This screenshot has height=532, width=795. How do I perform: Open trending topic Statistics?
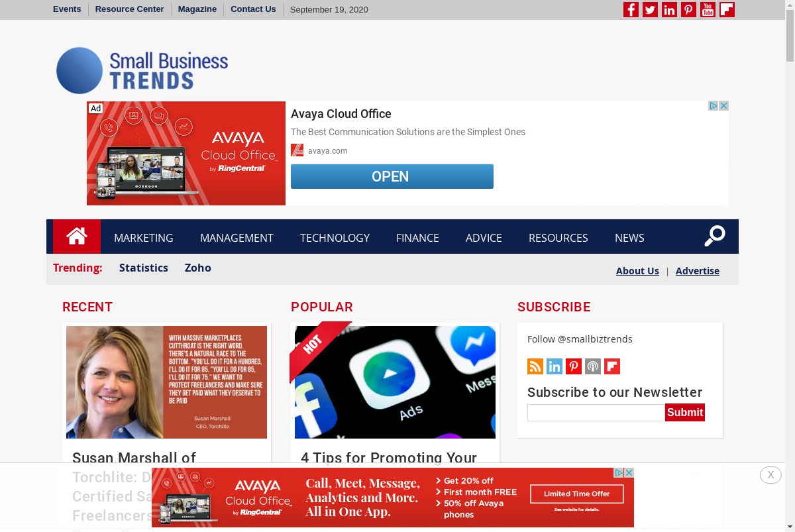(144, 268)
